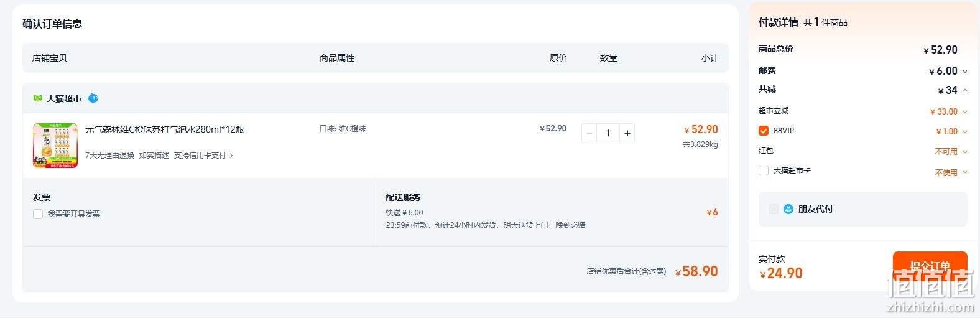The height and width of the screenshot is (318, 980).
Task: Click the 数量 column header
Action: click(x=609, y=58)
